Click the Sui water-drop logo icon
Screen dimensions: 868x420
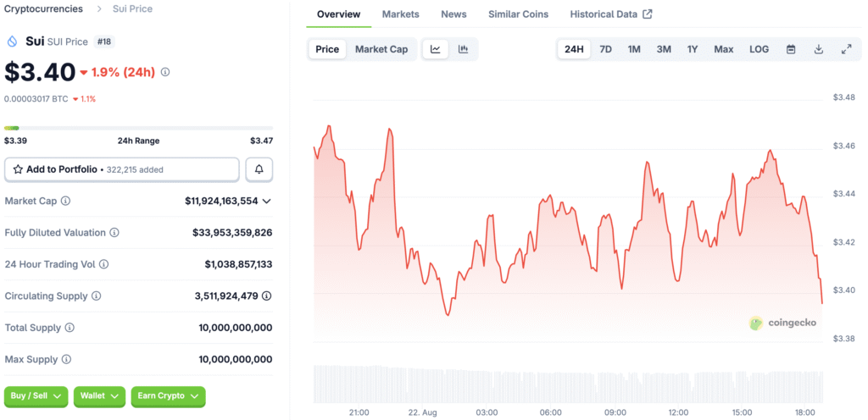point(12,41)
